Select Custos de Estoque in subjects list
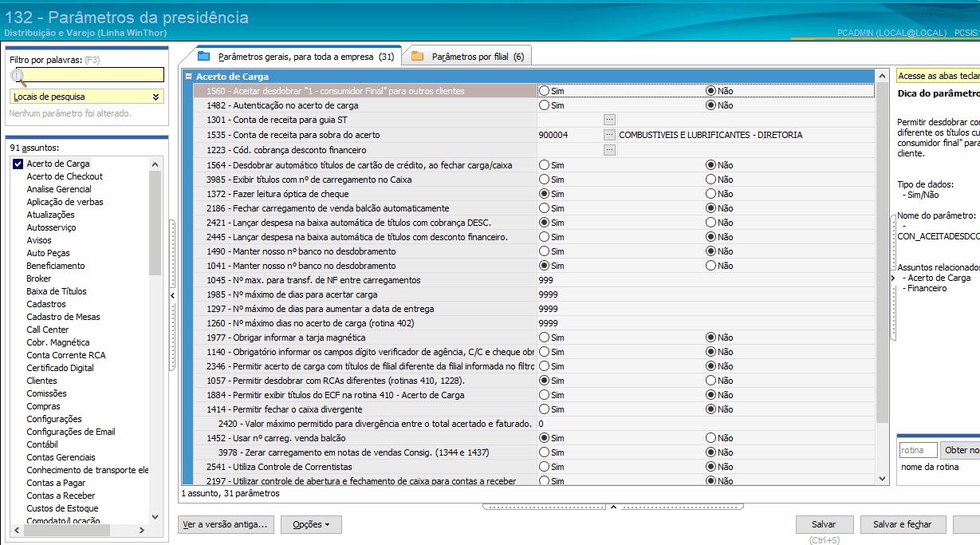Viewport: 980px width, 545px height. coord(62,508)
